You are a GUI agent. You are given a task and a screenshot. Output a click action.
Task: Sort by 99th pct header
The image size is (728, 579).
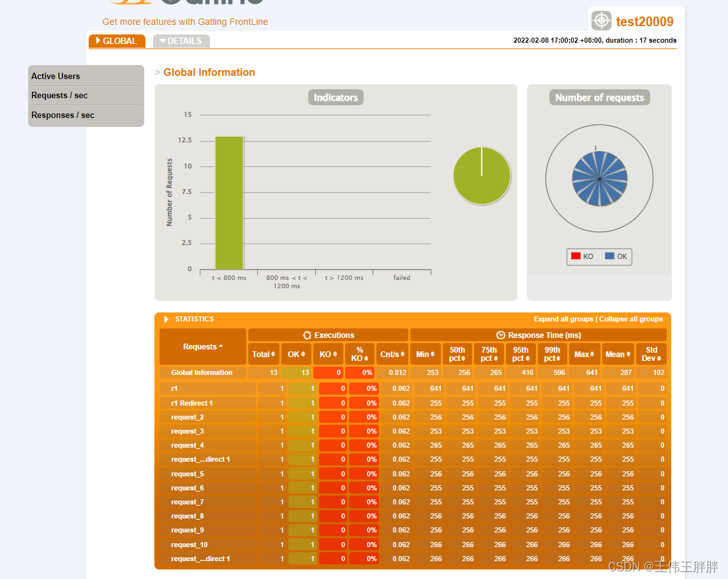point(553,354)
